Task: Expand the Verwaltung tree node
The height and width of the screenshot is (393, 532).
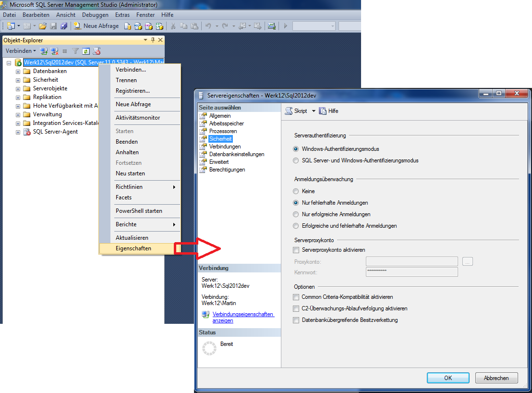Action: [x=18, y=115]
